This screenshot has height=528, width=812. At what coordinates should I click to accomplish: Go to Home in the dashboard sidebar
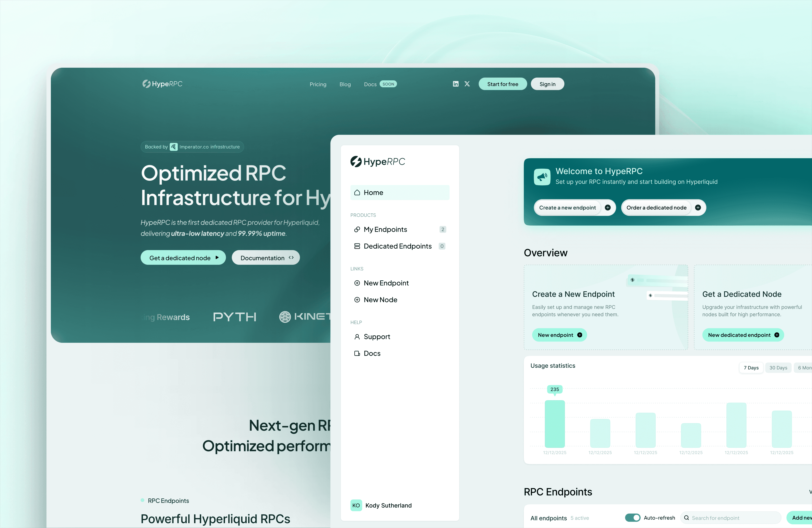tap(400, 193)
